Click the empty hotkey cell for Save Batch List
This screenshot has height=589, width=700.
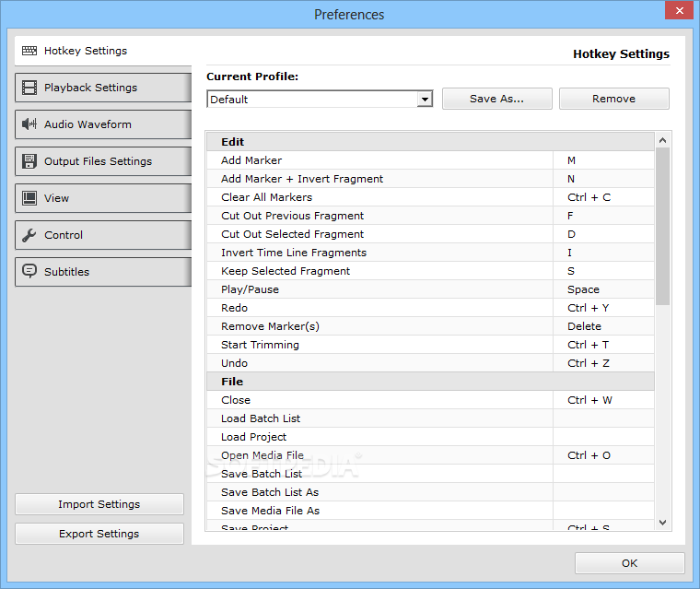604,474
